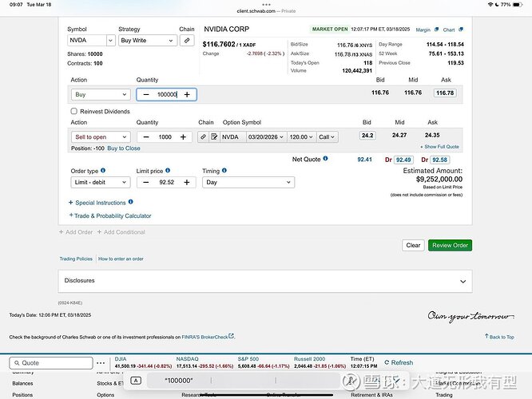Open the Order type info icon
Screen dimensions: 532x399
pos(103,171)
